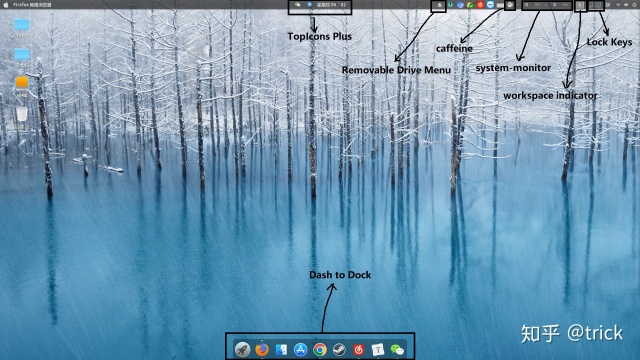Launch Steam from the dock
This screenshot has width=640, height=360.
point(339,350)
